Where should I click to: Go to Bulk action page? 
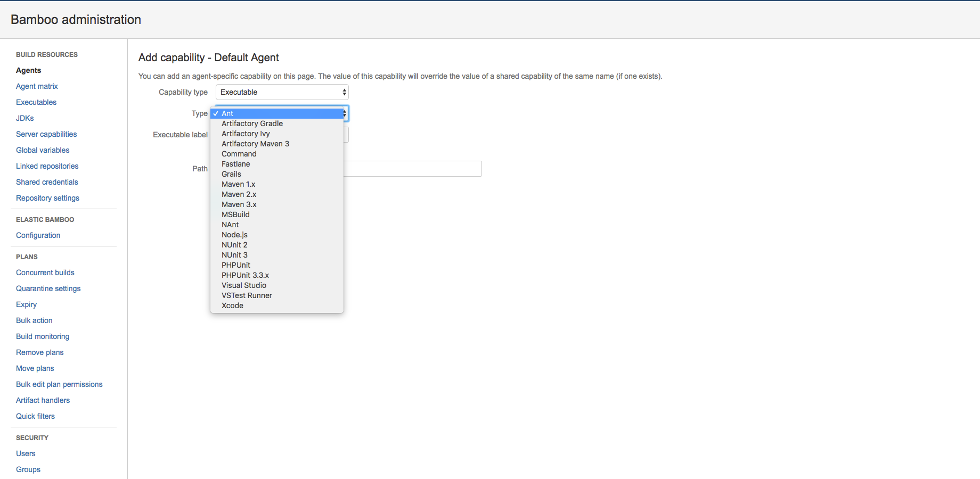[34, 320]
